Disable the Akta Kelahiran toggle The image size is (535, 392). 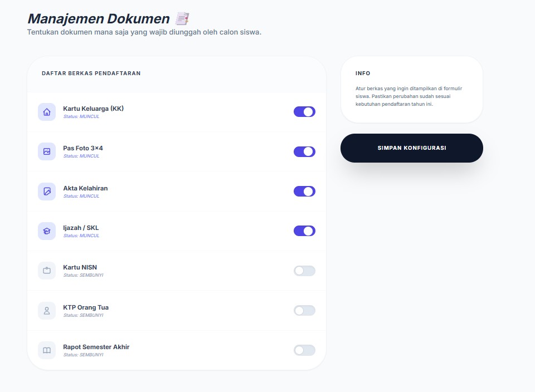[304, 192]
